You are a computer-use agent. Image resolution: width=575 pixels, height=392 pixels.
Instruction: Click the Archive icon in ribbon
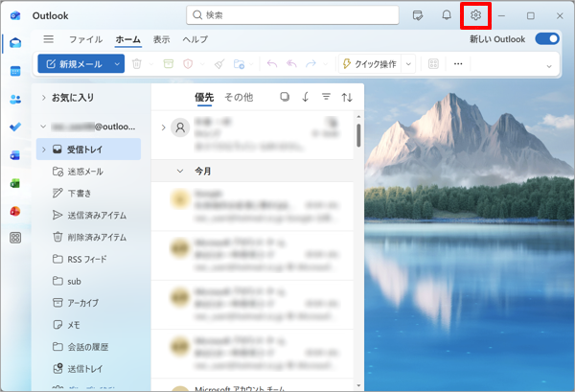coord(169,64)
